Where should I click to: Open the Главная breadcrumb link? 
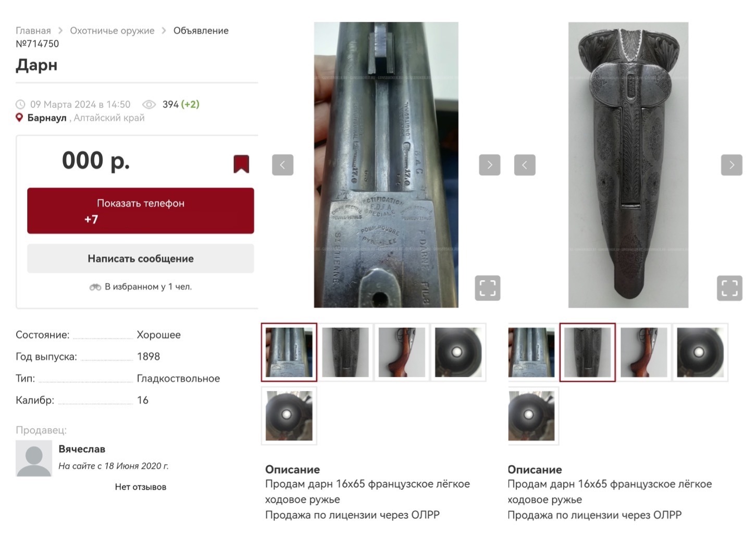33,31
